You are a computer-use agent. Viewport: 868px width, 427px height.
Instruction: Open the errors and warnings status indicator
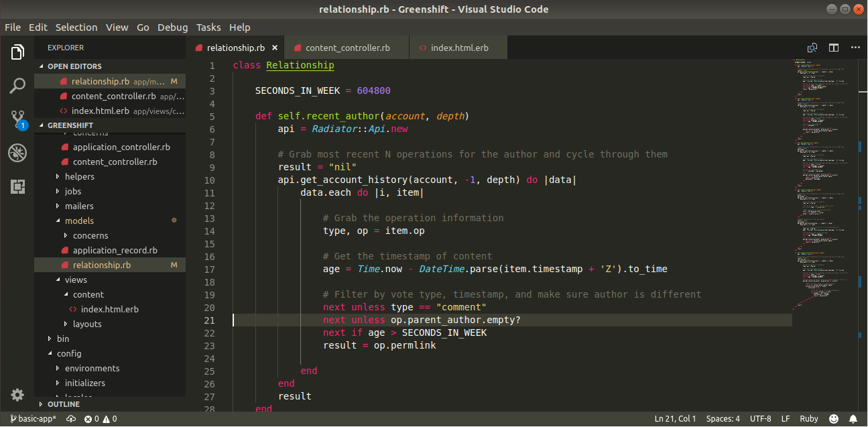pos(101,419)
